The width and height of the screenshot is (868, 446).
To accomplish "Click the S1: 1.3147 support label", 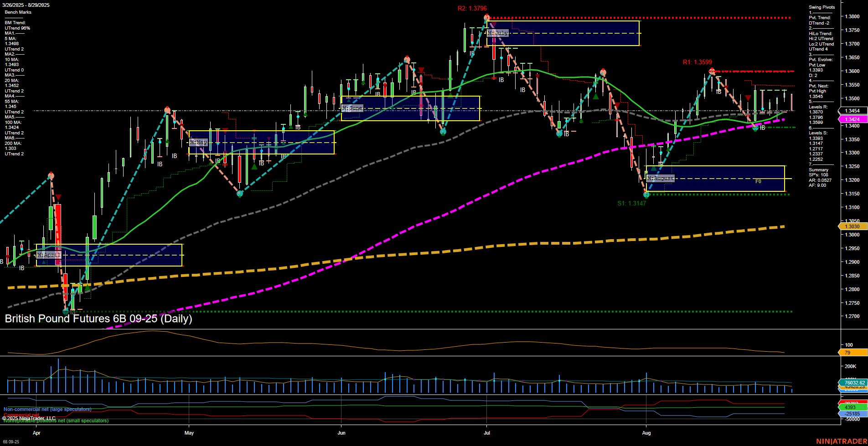I will [631, 204].
